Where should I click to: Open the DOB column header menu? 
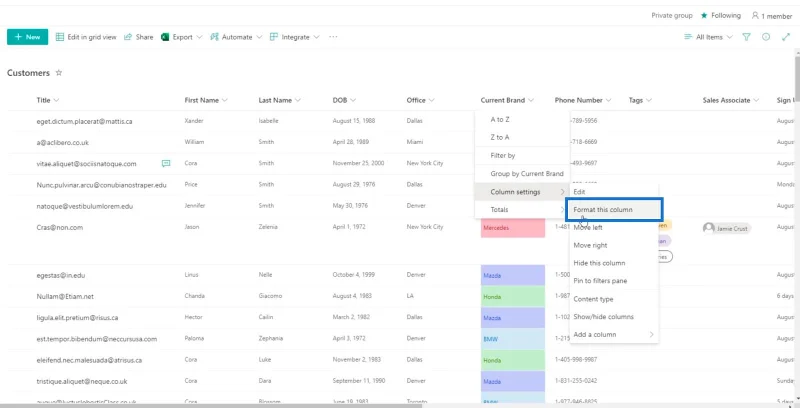[x=344, y=100]
